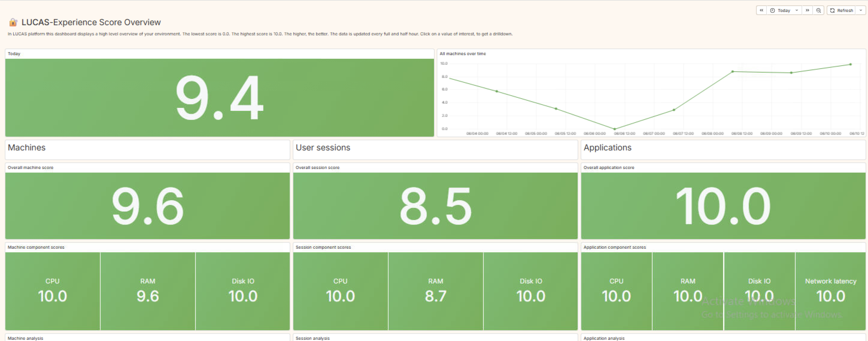The height and width of the screenshot is (341, 868).
Task: Expand the refresh interval dropdown arrow
Action: (x=861, y=11)
